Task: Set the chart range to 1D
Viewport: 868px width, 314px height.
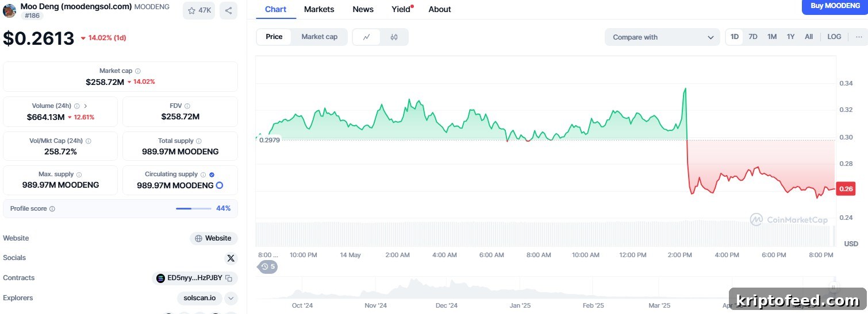Action: pyautogui.click(x=735, y=37)
